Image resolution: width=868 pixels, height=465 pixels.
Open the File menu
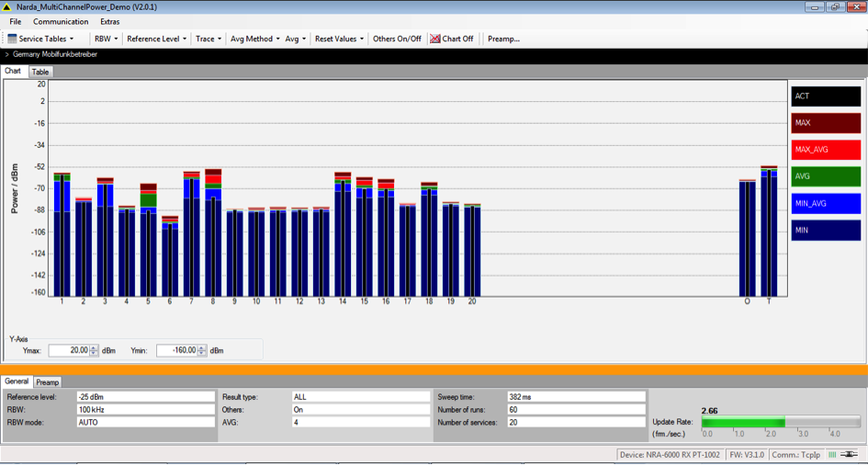(x=16, y=21)
